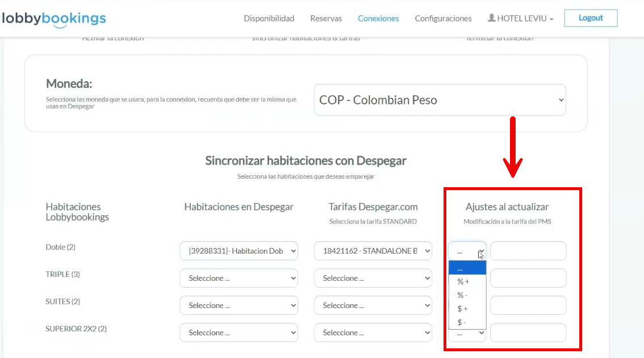Click the 'Tarifas Despegar.com' column heading

(x=373, y=207)
